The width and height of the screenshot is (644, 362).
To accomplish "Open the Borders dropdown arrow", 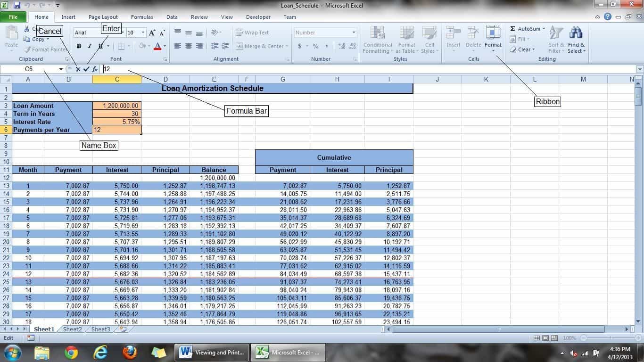I will 129,46.
